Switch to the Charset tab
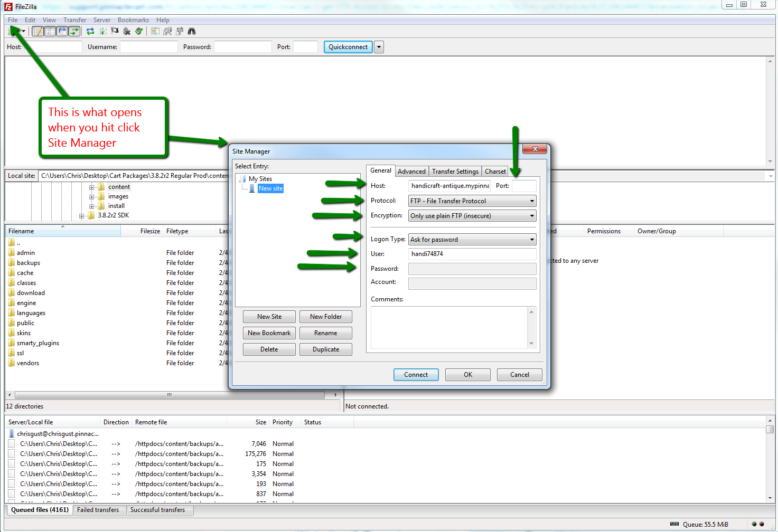This screenshot has width=778, height=532. 495,172
